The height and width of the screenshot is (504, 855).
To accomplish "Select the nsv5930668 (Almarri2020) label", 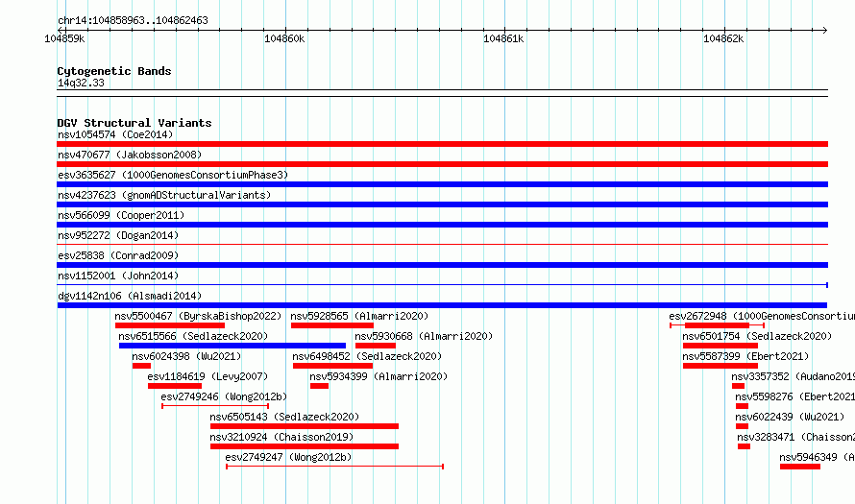I will coord(424,336).
